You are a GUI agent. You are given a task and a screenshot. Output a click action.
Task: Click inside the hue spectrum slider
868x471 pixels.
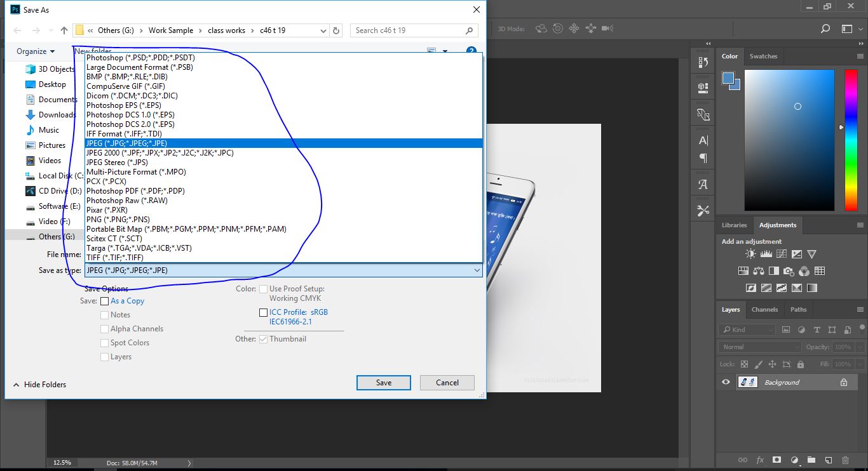tap(851, 140)
